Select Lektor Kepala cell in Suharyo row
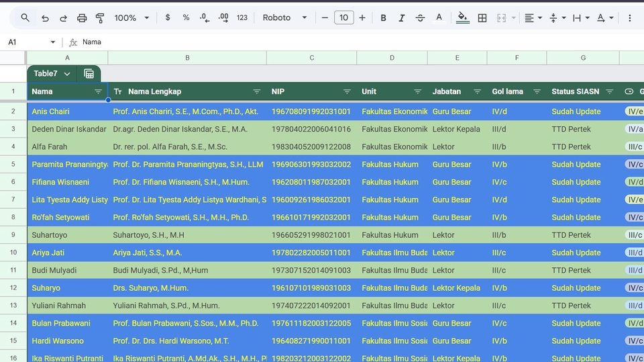Viewport: 644px width, 362px height. pos(457,288)
